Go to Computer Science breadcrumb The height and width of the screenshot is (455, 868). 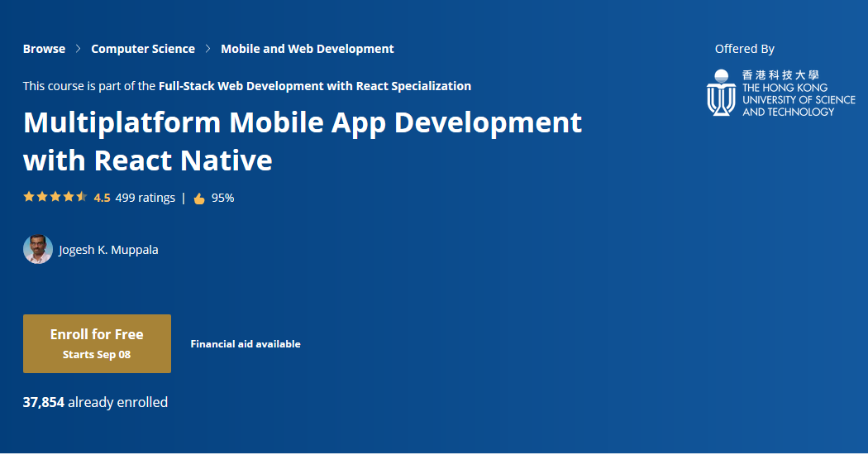point(143,49)
